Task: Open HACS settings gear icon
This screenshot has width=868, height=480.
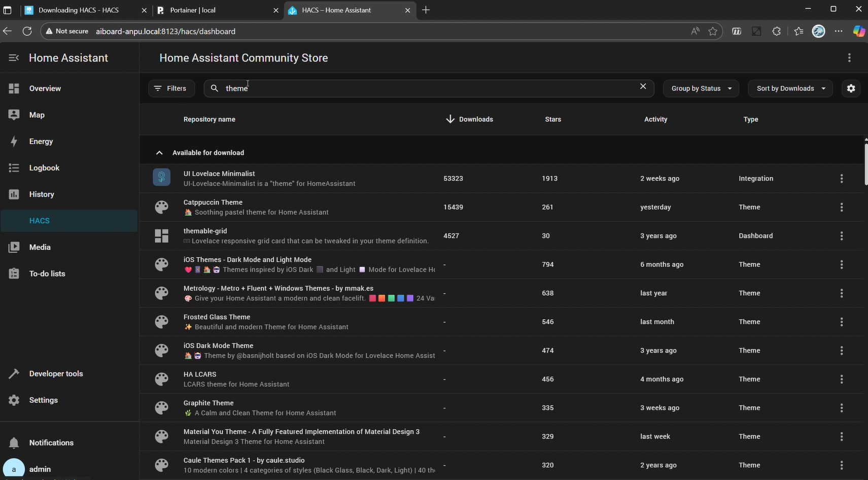Action: pos(851,88)
